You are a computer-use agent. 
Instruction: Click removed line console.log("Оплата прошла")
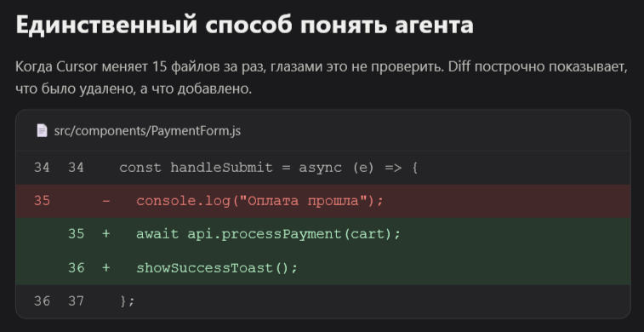click(323, 201)
